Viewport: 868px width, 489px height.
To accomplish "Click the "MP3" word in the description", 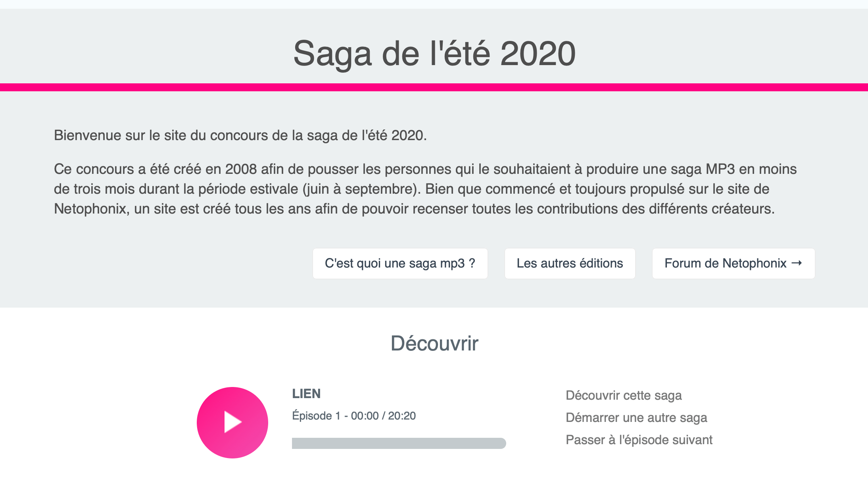I will (720, 169).
